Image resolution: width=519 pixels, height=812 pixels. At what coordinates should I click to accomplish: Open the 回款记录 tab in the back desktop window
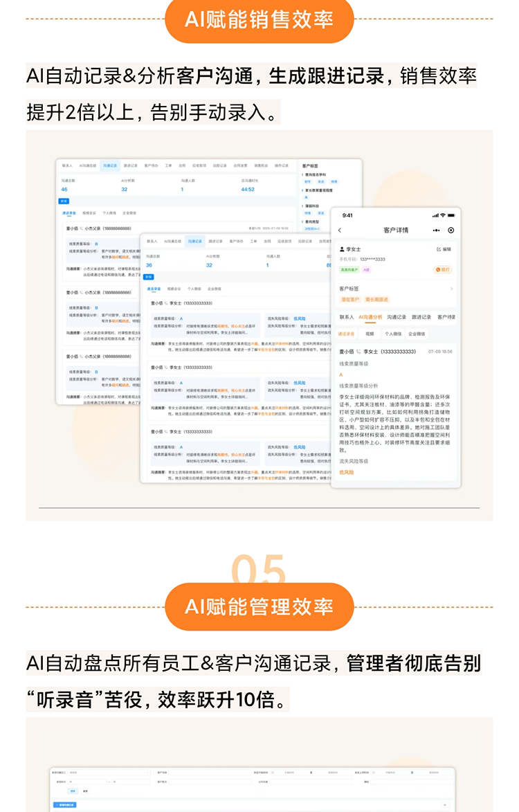(220, 165)
